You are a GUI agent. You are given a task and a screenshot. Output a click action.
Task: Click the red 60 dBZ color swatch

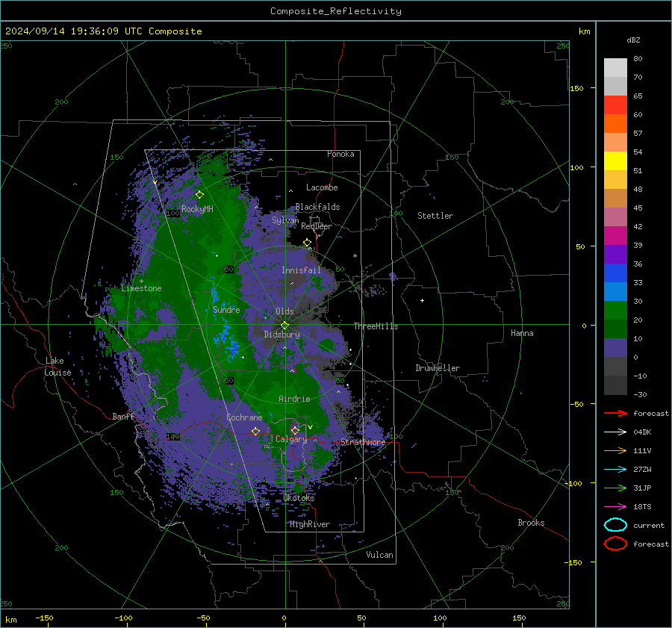pos(615,105)
